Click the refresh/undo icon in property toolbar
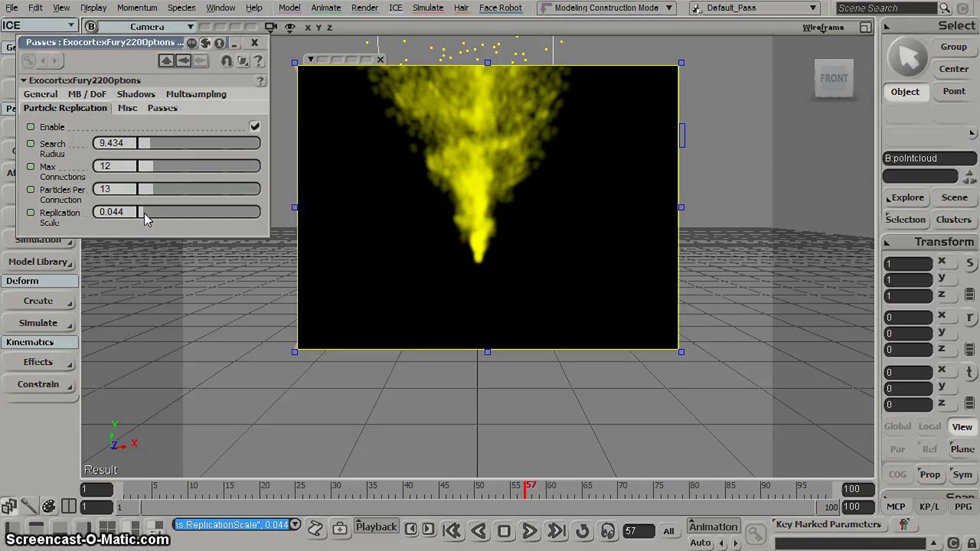 (226, 61)
